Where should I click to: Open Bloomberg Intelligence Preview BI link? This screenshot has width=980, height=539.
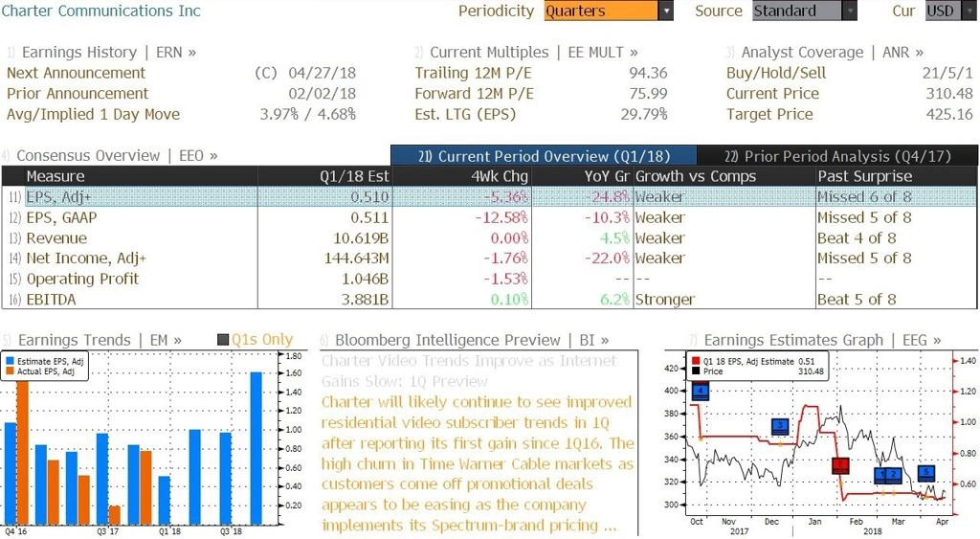pos(464,340)
